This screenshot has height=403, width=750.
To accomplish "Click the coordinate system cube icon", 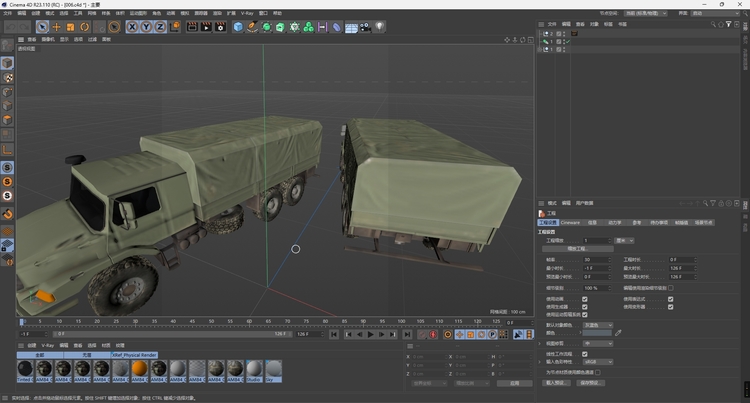I will click(175, 27).
